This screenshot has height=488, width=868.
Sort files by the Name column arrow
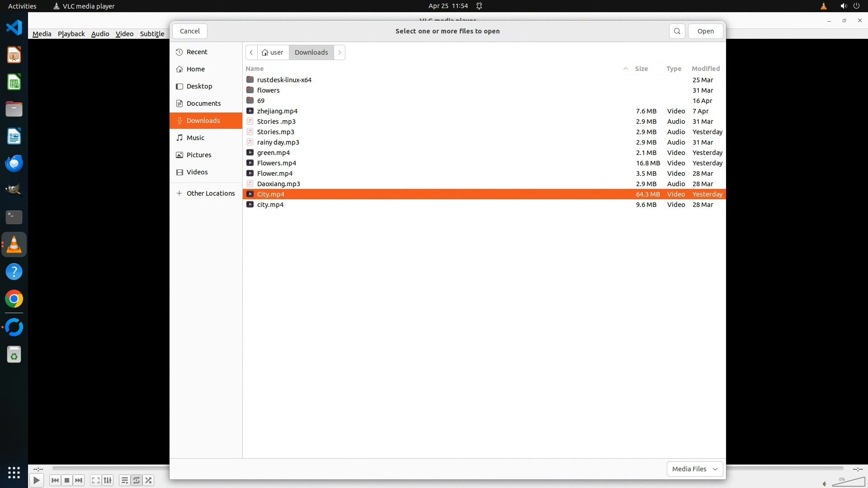[x=625, y=69]
